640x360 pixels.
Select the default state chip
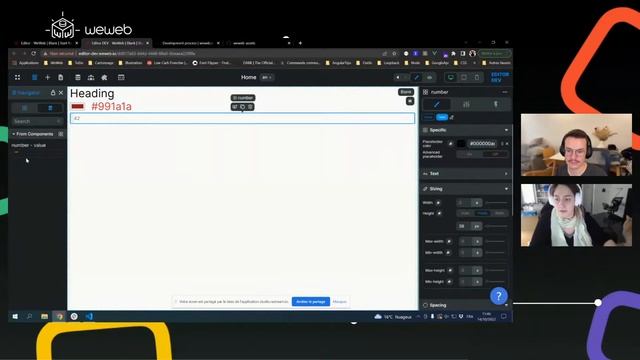[x=428, y=118]
